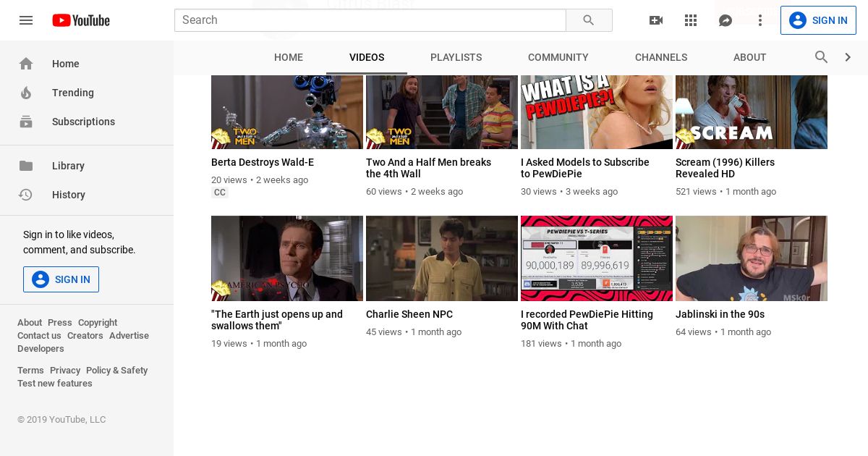868x456 pixels.
Task: Click title "I recorded PewDiePie Hitting 90M With Chat"
Action: [x=587, y=320]
